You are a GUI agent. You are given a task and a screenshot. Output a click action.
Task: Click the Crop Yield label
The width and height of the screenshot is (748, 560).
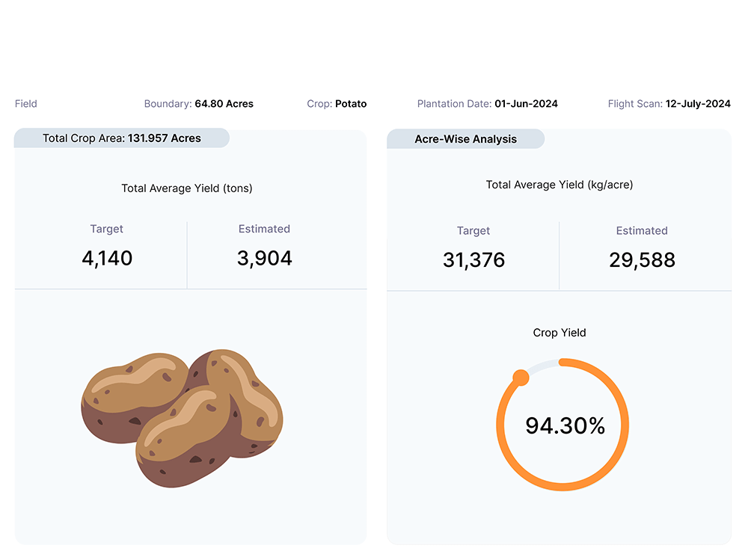pos(560,333)
